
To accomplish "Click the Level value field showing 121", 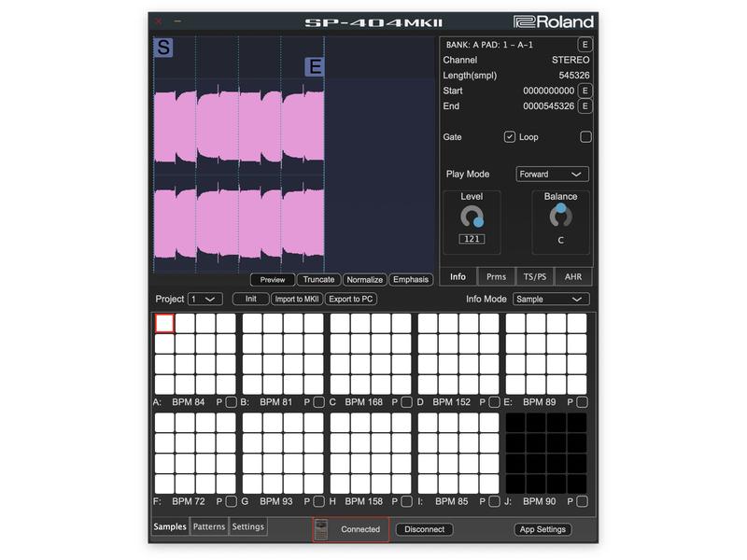I will click(472, 239).
